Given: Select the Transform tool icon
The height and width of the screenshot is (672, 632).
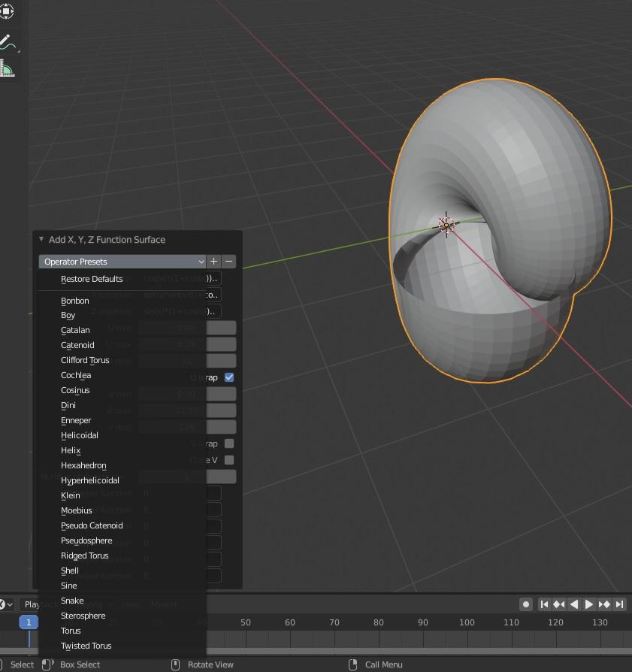Looking at the screenshot, I should 7,11.
